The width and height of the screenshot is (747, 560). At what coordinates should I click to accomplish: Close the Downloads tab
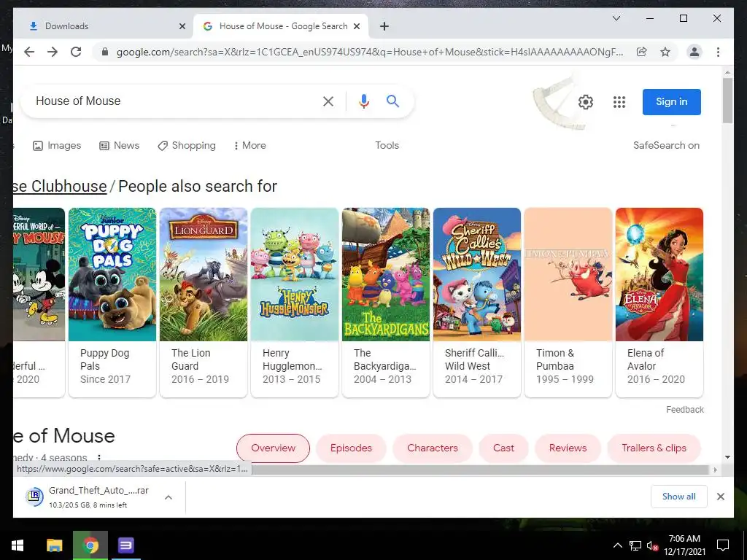(182, 26)
